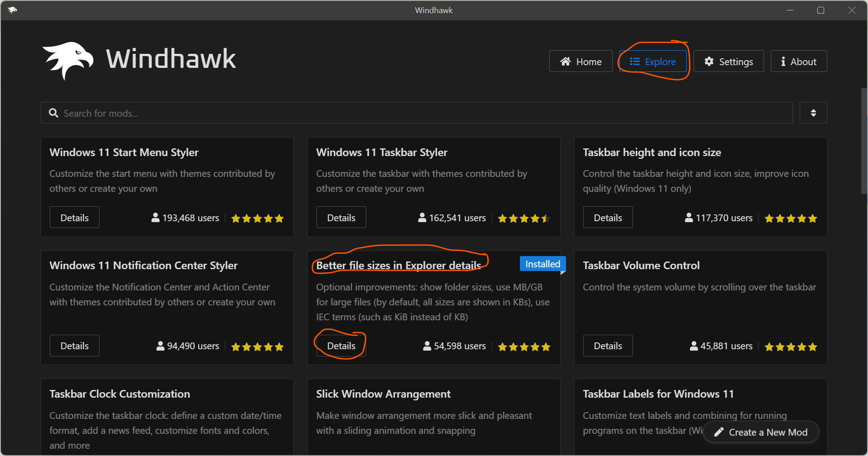
Task: Click star rating of Start Menu Styler
Action: 257,218
